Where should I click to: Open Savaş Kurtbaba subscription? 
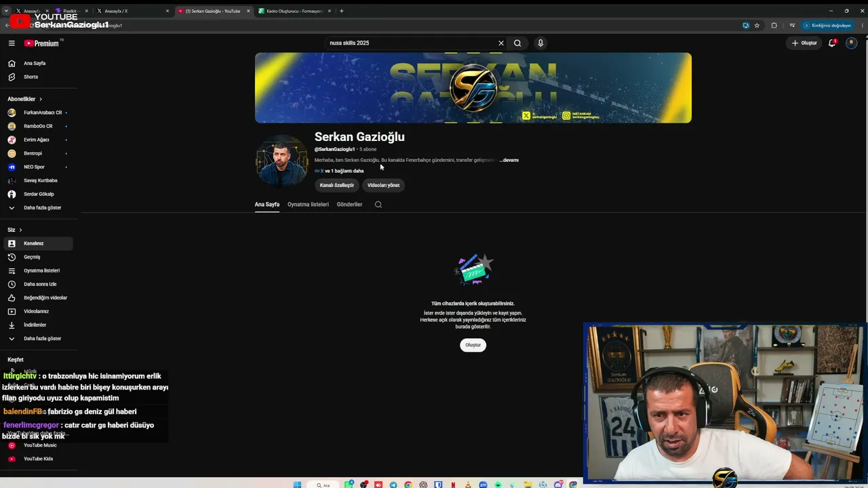point(37,180)
